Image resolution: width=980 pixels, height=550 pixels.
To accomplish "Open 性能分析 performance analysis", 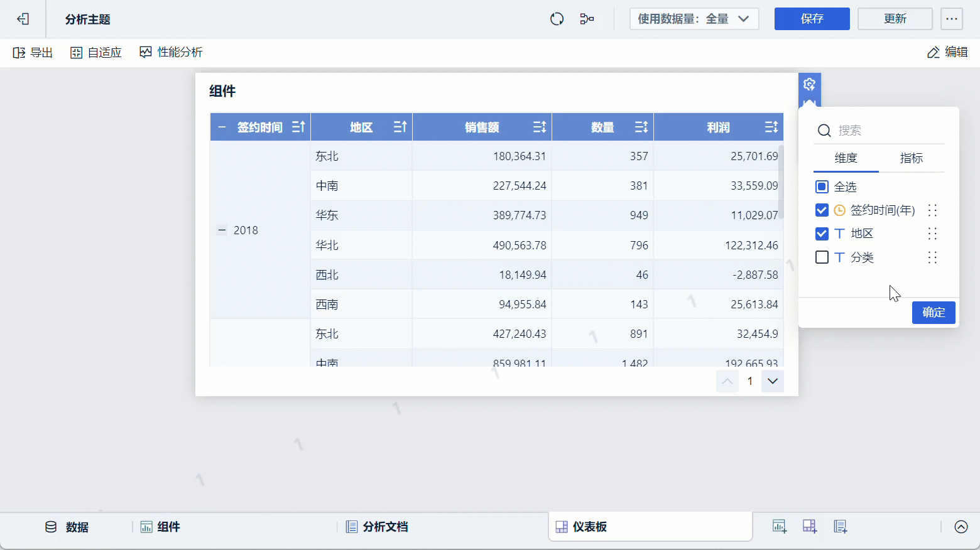I will (171, 53).
